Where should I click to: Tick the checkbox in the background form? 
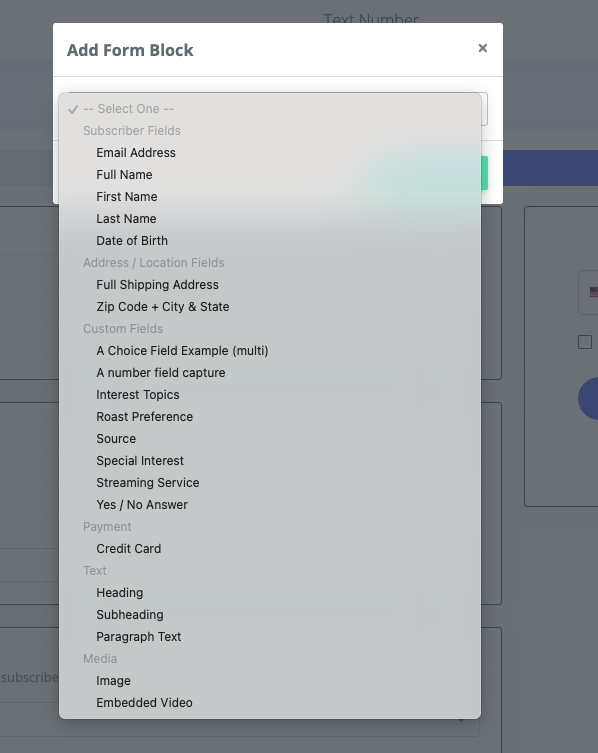coord(585,342)
